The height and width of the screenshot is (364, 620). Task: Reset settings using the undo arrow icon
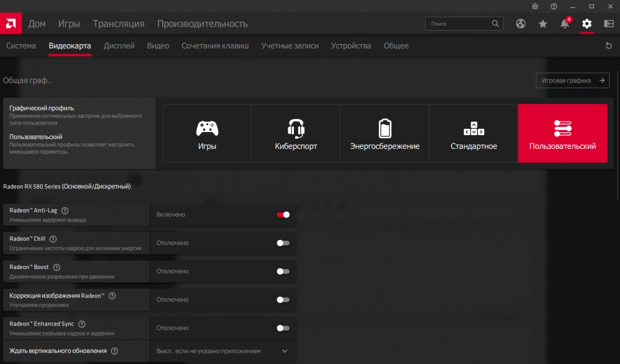point(608,46)
